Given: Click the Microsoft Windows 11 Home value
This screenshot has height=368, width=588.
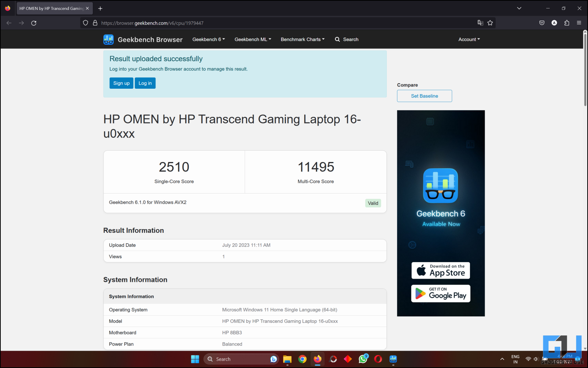Looking at the screenshot, I should click(280, 310).
